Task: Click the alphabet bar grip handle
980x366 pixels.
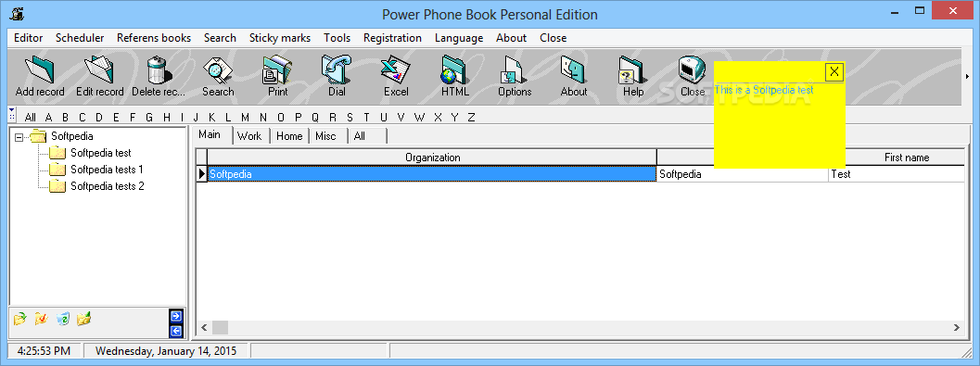Action: (12, 114)
